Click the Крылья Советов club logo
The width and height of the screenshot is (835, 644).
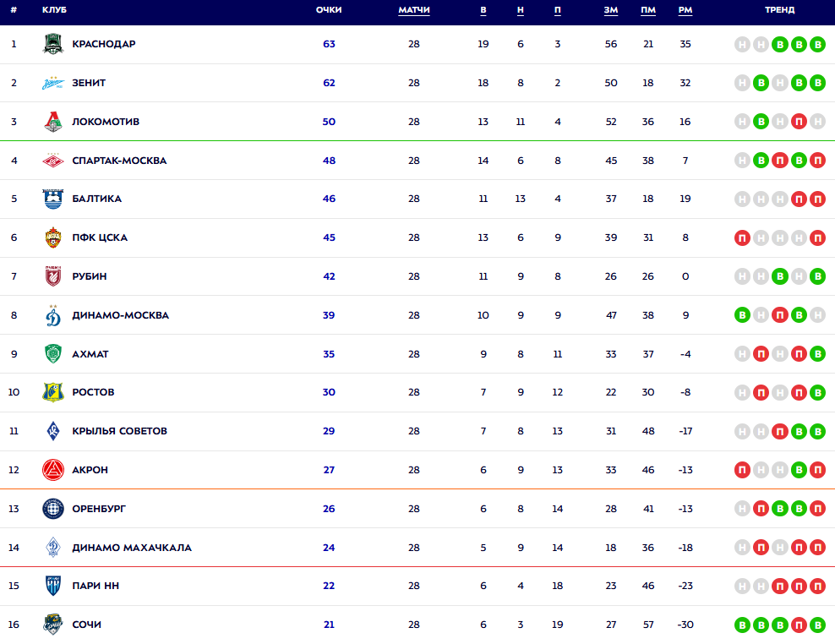52,431
